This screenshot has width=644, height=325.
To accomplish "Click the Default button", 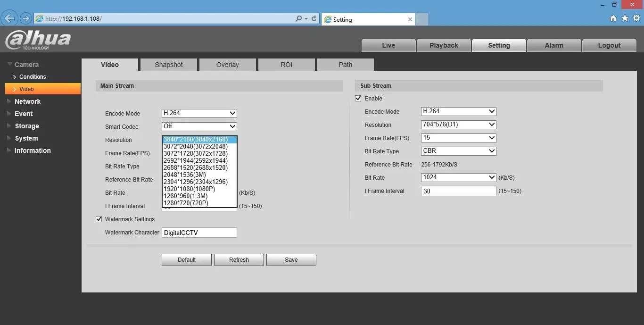I will (187, 260).
